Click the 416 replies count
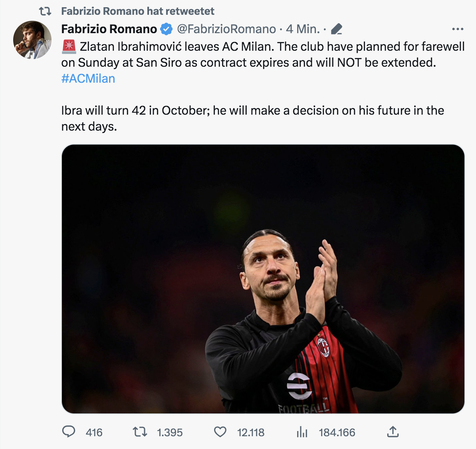The width and height of the screenshot is (476, 449). [94, 432]
